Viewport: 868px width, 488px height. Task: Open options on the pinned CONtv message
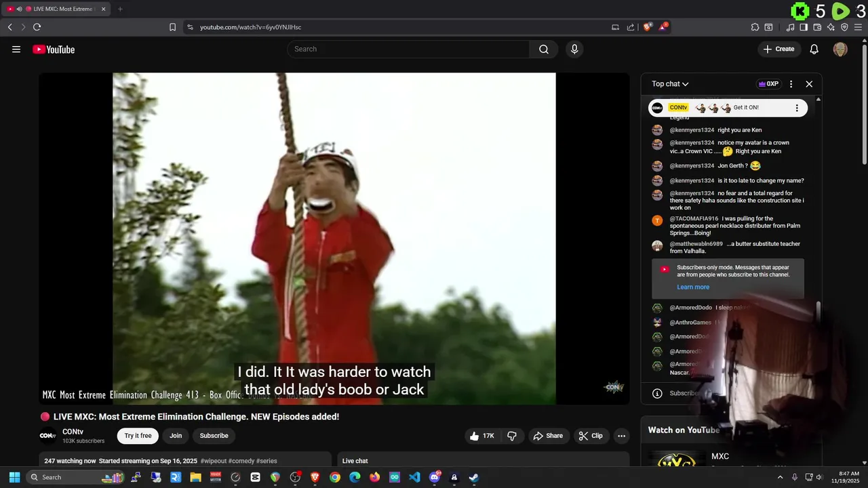point(797,108)
